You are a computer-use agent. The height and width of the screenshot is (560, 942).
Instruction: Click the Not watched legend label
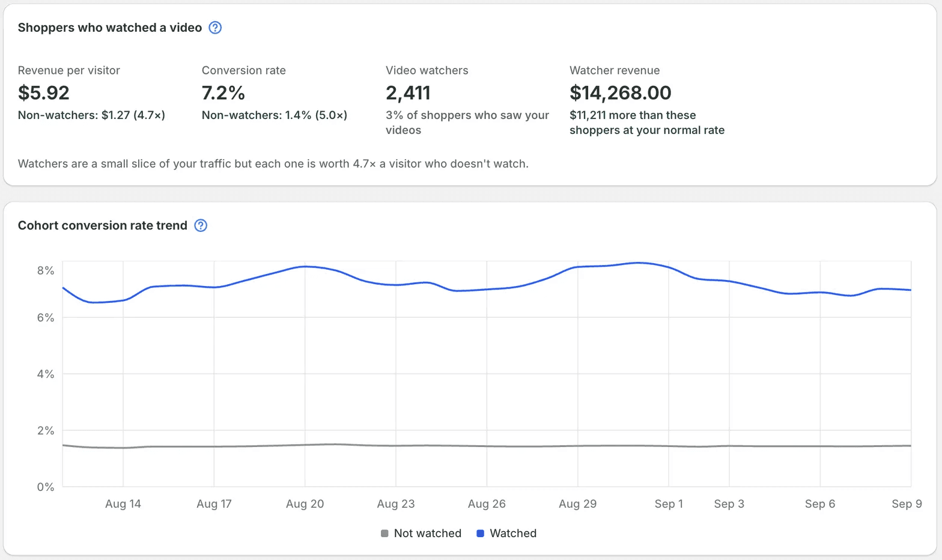(x=428, y=533)
